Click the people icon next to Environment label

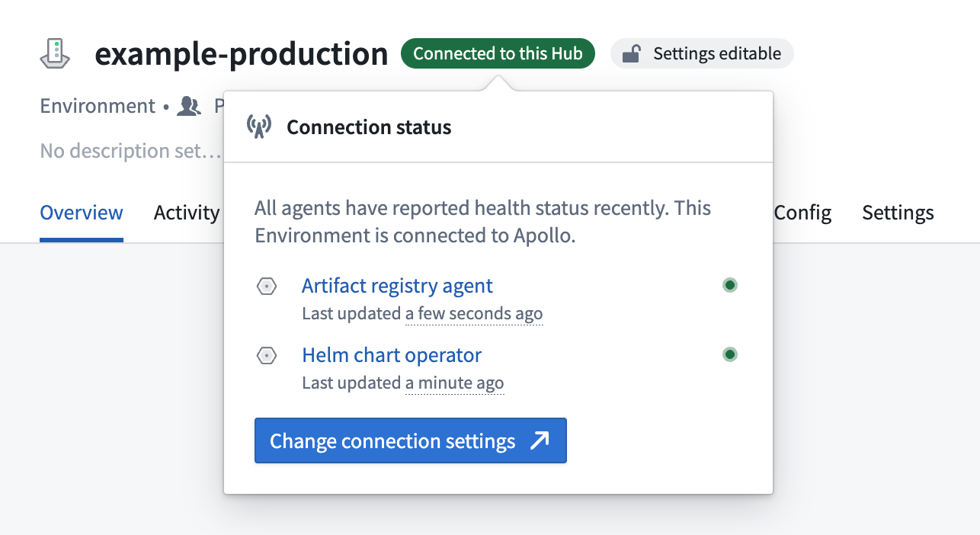tap(188, 106)
